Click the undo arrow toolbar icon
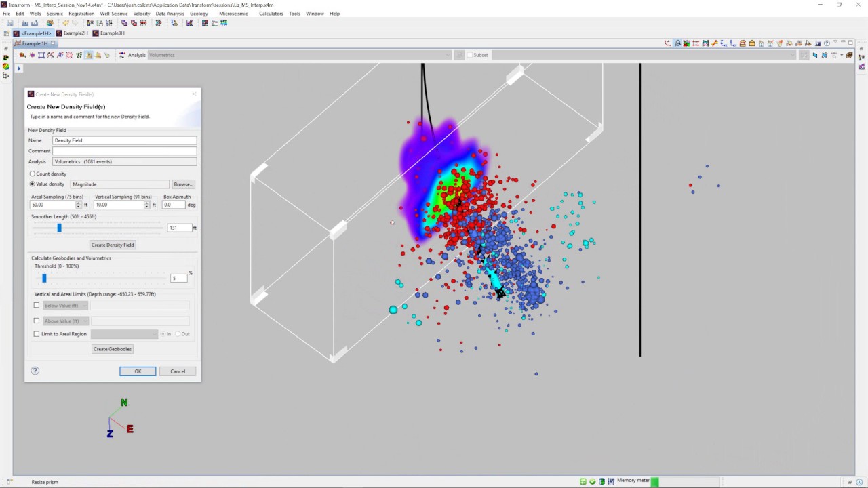The height and width of the screenshot is (488, 868). (66, 23)
